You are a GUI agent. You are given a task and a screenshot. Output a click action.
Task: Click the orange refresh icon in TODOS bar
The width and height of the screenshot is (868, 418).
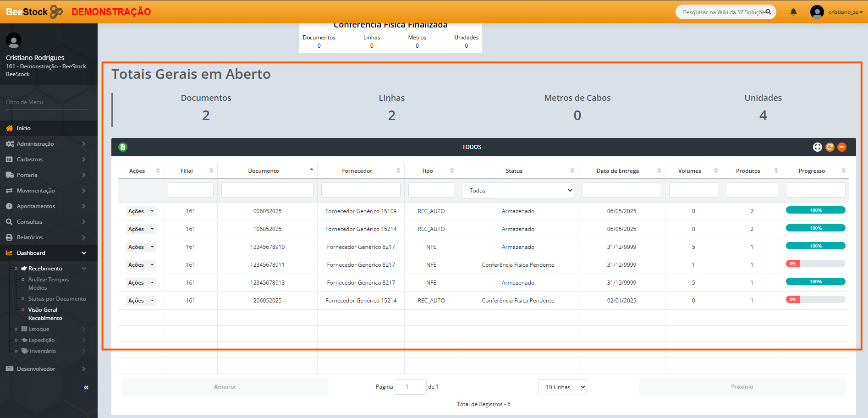830,147
